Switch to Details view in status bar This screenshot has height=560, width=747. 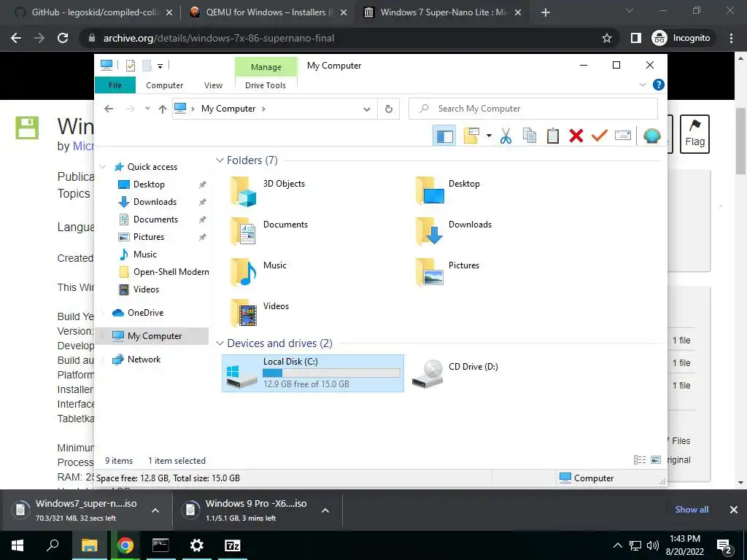pos(639,460)
